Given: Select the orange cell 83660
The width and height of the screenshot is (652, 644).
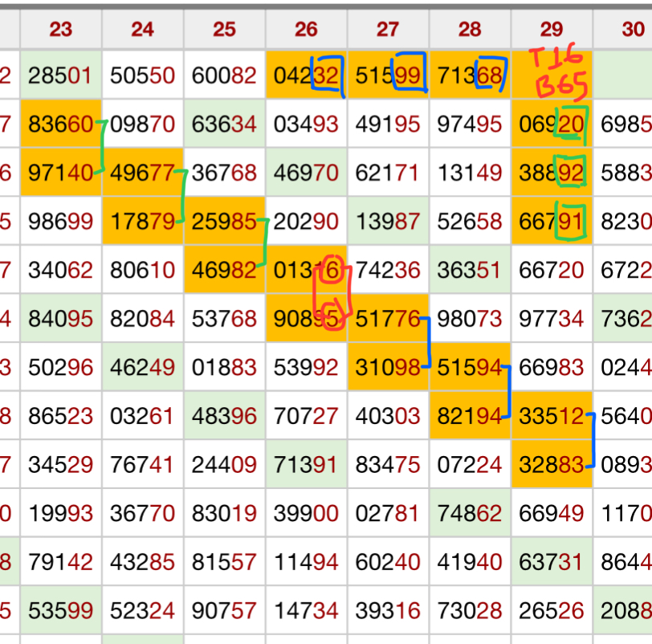Looking at the screenshot, I should pos(61,124).
